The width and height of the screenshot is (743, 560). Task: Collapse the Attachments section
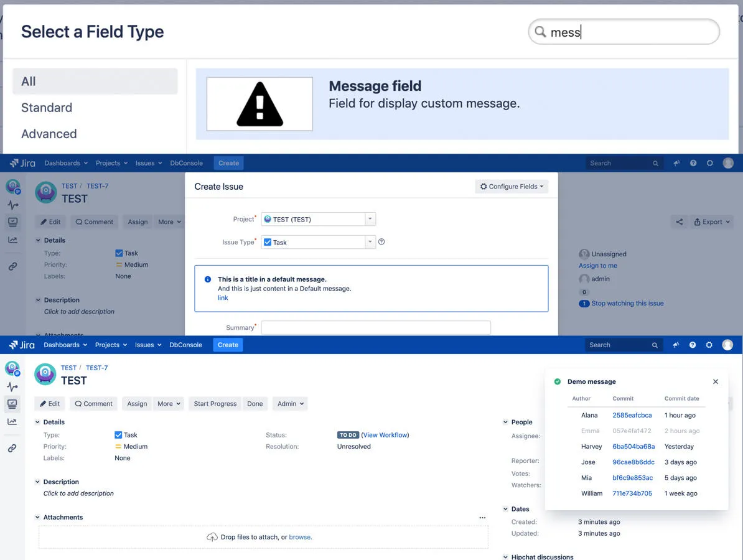click(37, 517)
